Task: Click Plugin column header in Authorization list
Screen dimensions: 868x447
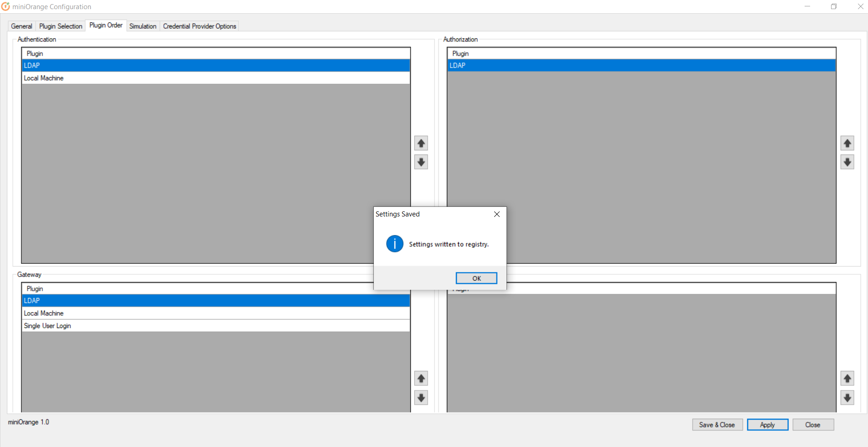Action: (641, 53)
